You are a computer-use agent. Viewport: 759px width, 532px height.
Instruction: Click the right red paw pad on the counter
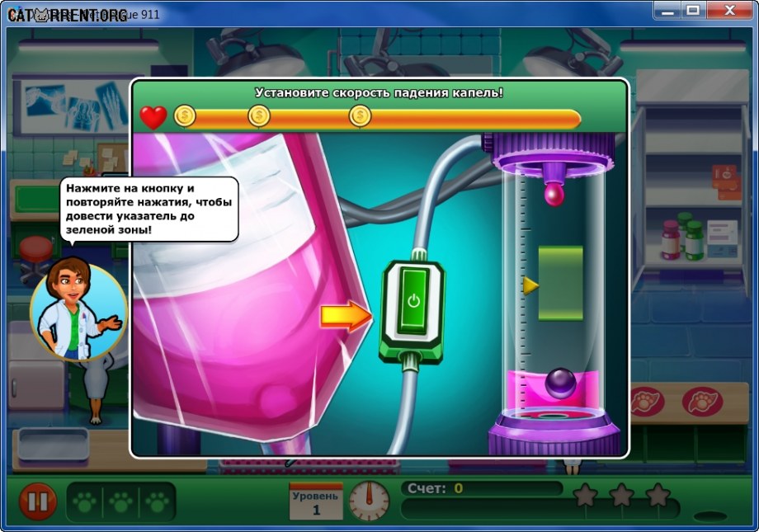[x=702, y=402]
